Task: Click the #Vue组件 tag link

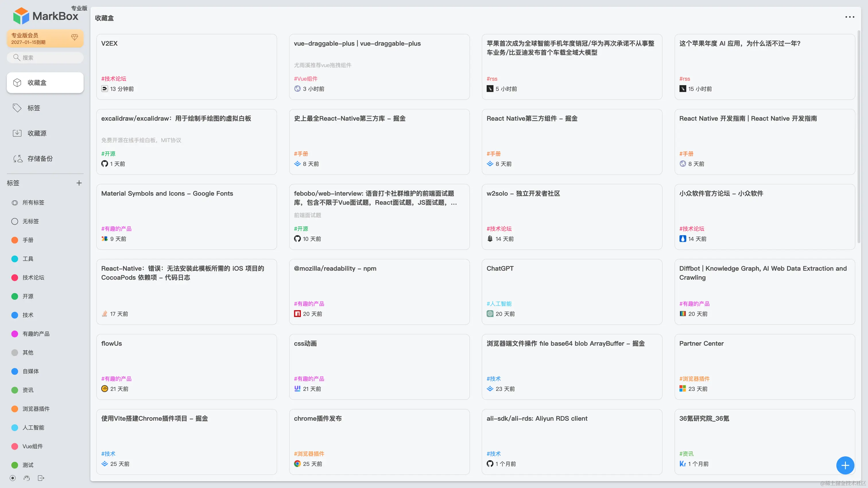Action: pyautogui.click(x=305, y=79)
